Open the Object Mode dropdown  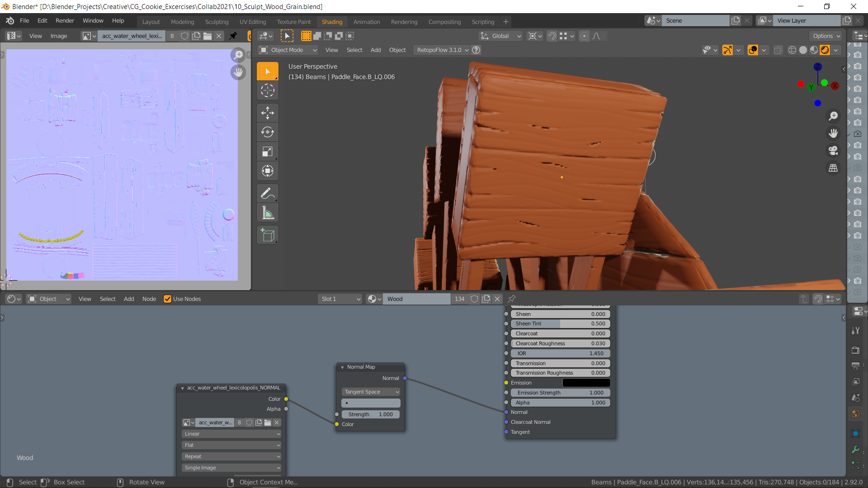point(288,50)
